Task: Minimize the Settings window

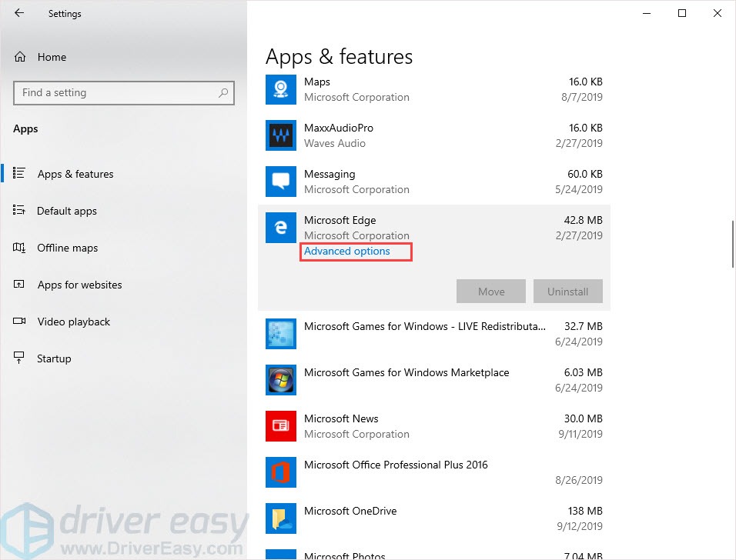Action: tap(647, 13)
